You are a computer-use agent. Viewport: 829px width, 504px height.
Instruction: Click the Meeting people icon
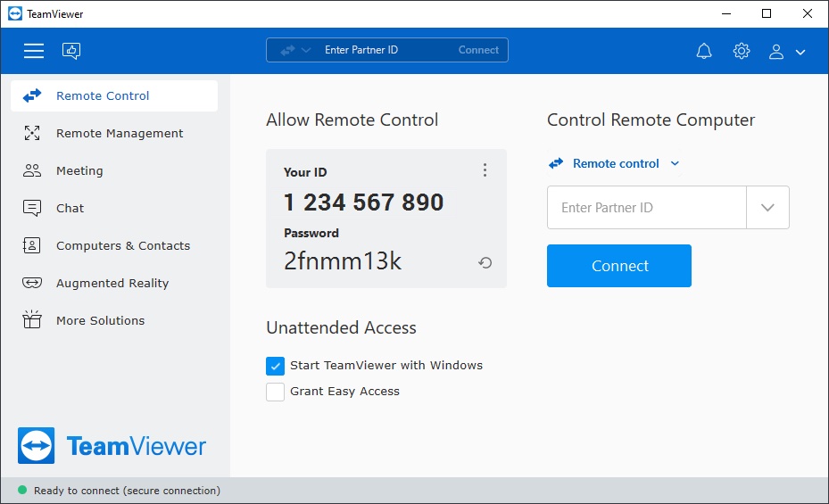click(32, 170)
